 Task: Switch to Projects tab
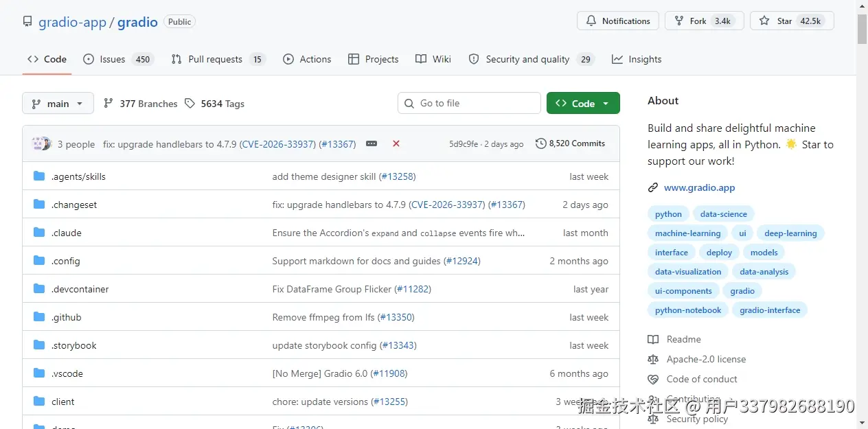[x=373, y=59]
